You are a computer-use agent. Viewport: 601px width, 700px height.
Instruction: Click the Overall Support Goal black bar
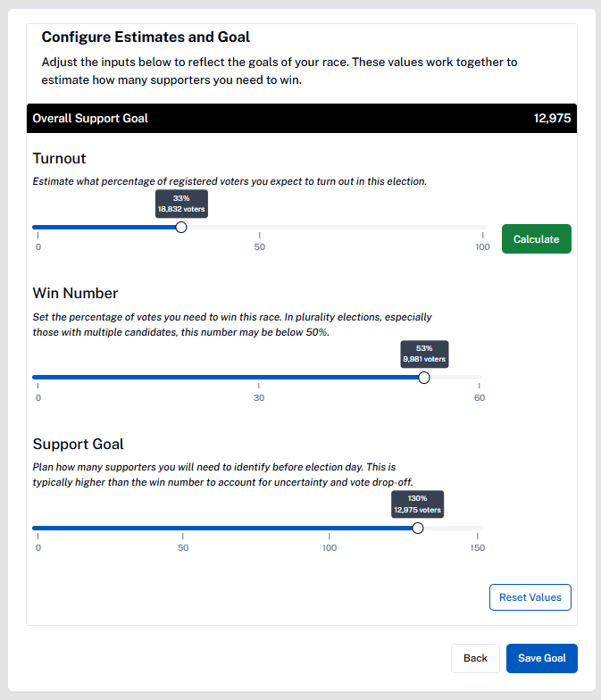pos(302,119)
